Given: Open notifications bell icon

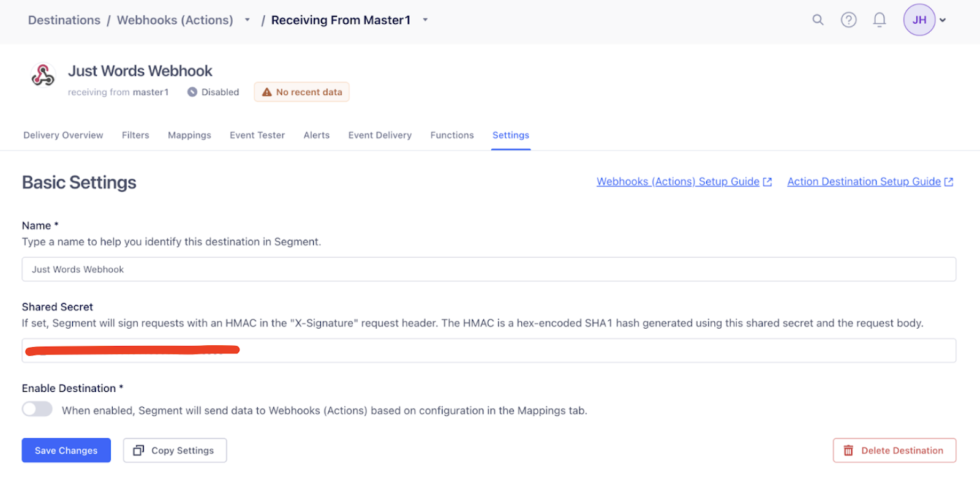Looking at the screenshot, I should click(880, 20).
